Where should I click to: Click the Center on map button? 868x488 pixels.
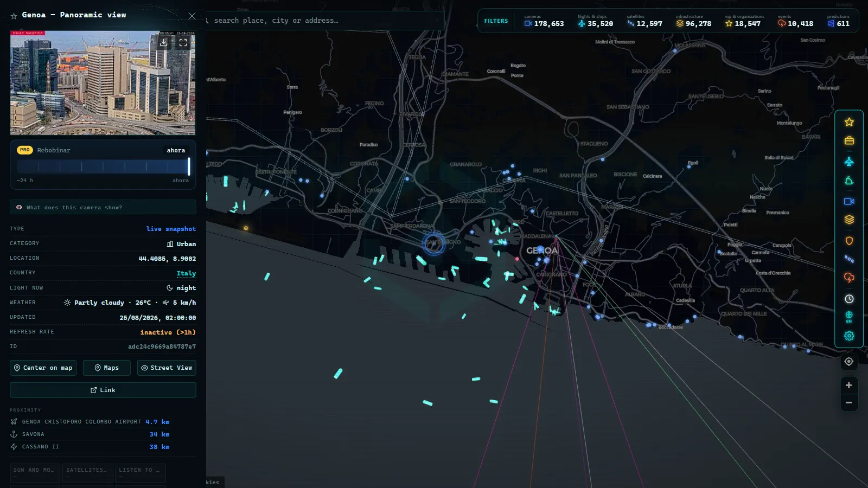[x=43, y=368]
